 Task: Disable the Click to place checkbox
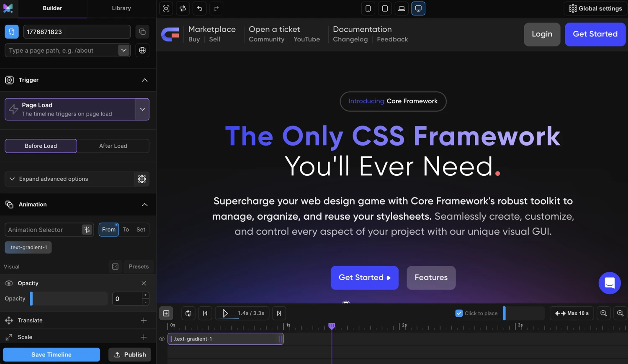coord(459,313)
